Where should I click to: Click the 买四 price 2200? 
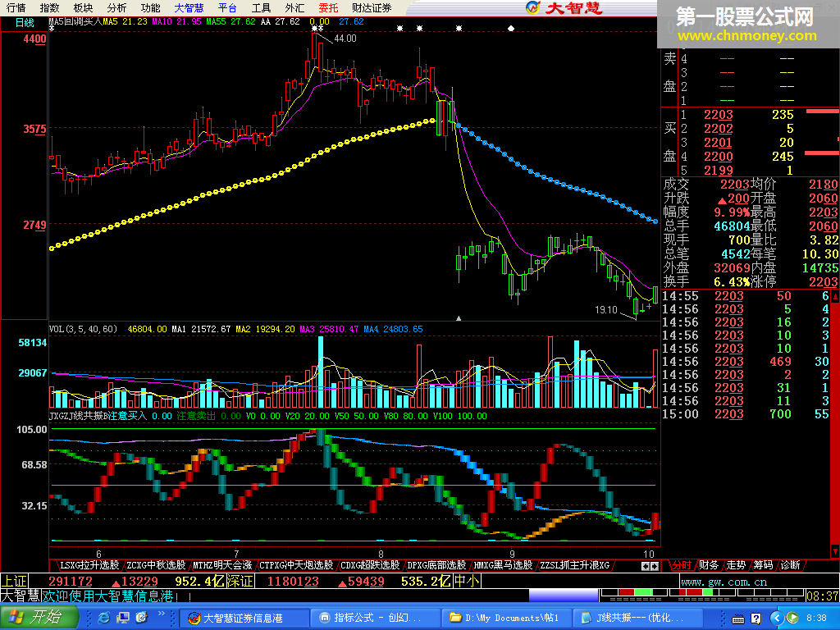tap(718, 157)
